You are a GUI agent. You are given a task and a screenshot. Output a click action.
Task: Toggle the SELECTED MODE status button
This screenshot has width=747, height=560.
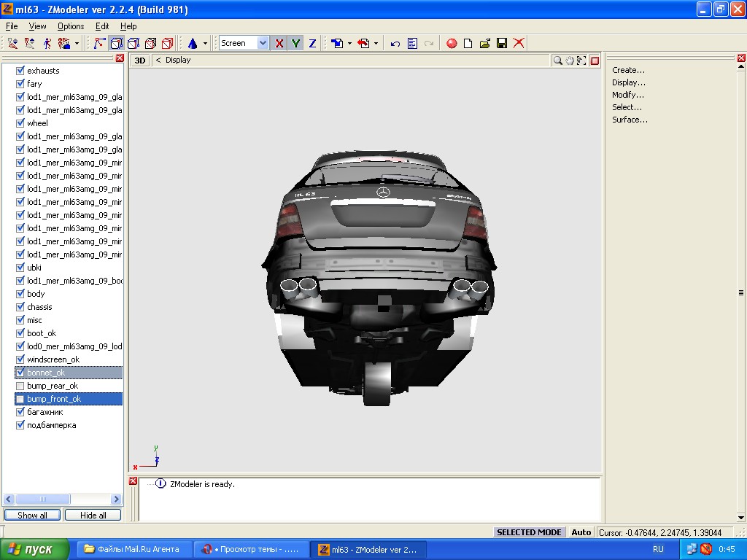[x=529, y=532]
